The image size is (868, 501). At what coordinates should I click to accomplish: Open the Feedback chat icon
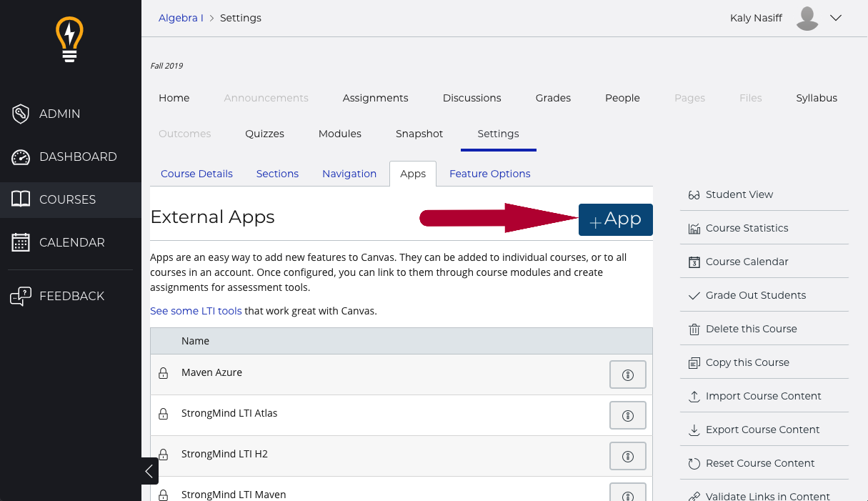point(21,296)
